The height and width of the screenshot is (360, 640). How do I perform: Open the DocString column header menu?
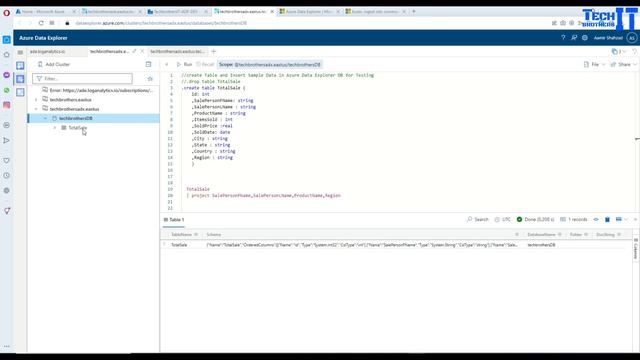coord(619,235)
